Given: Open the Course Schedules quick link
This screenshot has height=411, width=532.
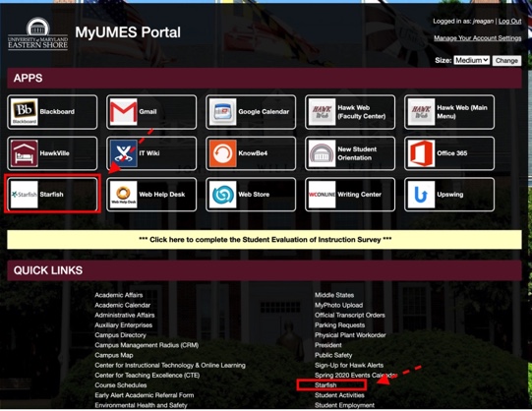Looking at the screenshot, I should click(x=121, y=385).
